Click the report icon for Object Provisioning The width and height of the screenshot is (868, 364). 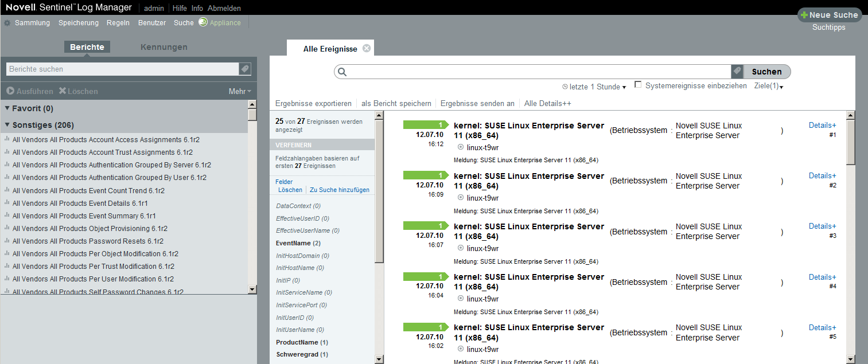[6, 228]
